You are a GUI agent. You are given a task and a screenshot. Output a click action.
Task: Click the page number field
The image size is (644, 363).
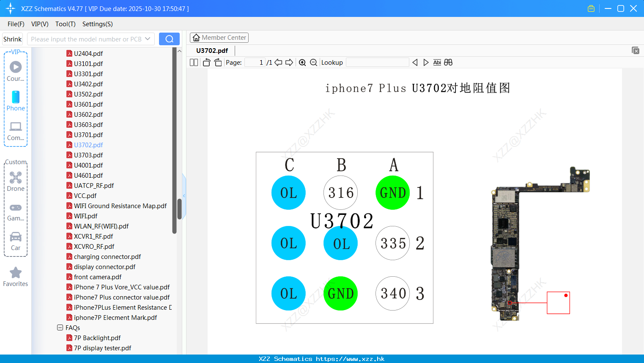(255, 63)
